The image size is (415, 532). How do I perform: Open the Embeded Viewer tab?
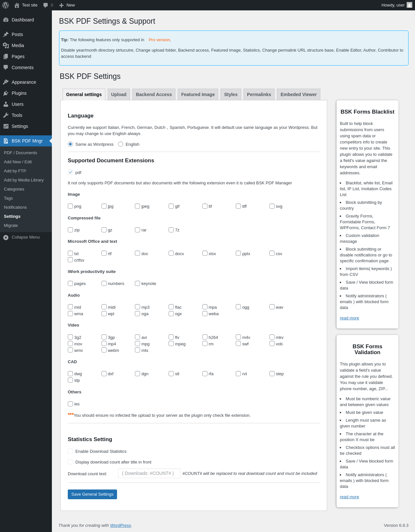(299, 94)
